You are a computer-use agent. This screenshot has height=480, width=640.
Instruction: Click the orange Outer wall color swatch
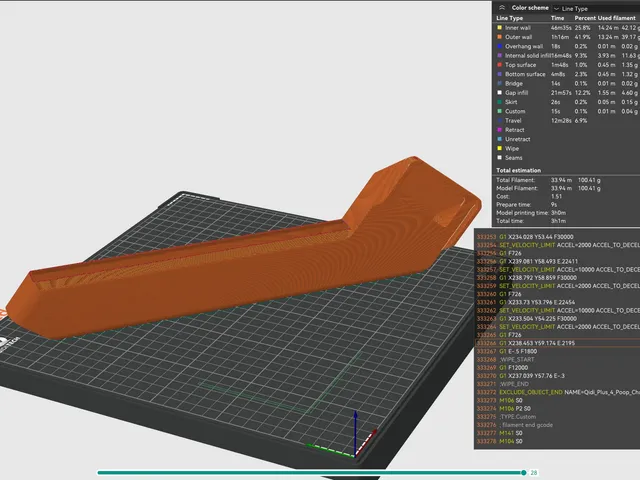click(x=499, y=37)
